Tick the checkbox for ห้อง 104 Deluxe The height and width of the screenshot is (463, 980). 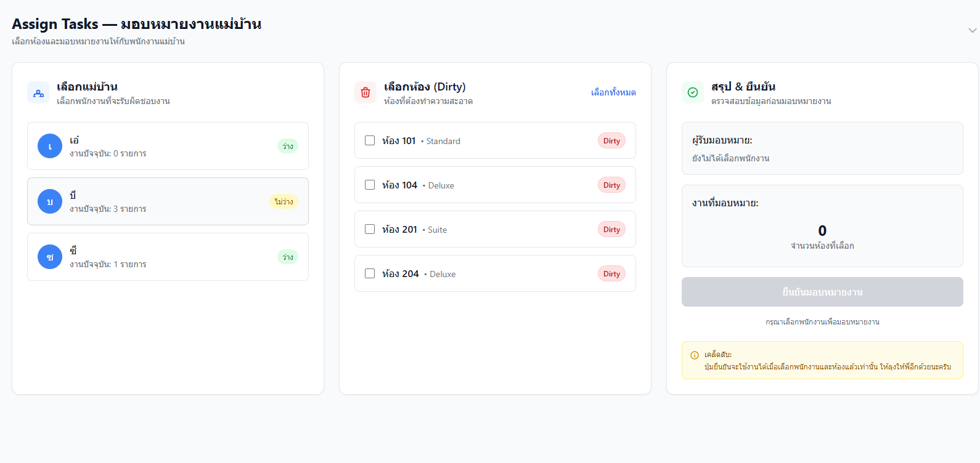pos(370,185)
